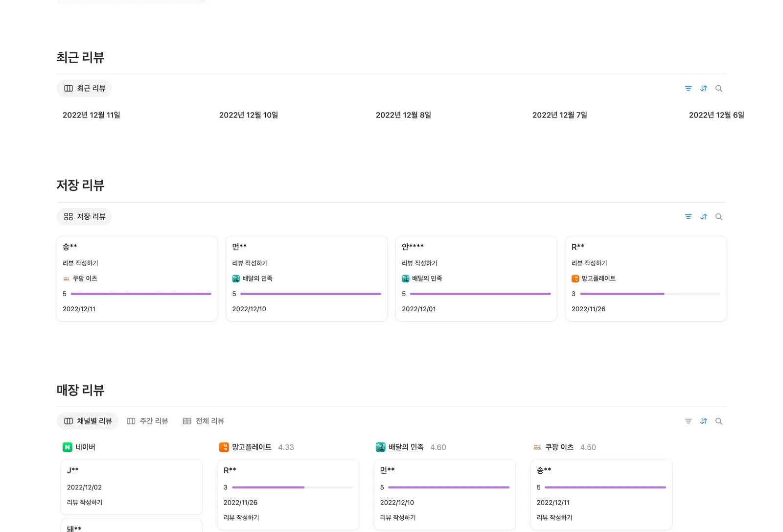Select the 최근 리뷰 view tab
The image size is (783, 532).
coord(85,89)
